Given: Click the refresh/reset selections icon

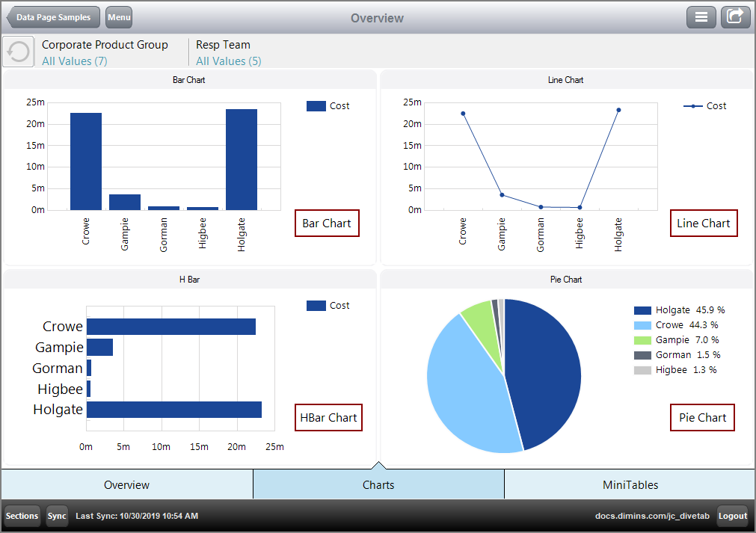Looking at the screenshot, I should pyautogui.click(x=19, y=52).
